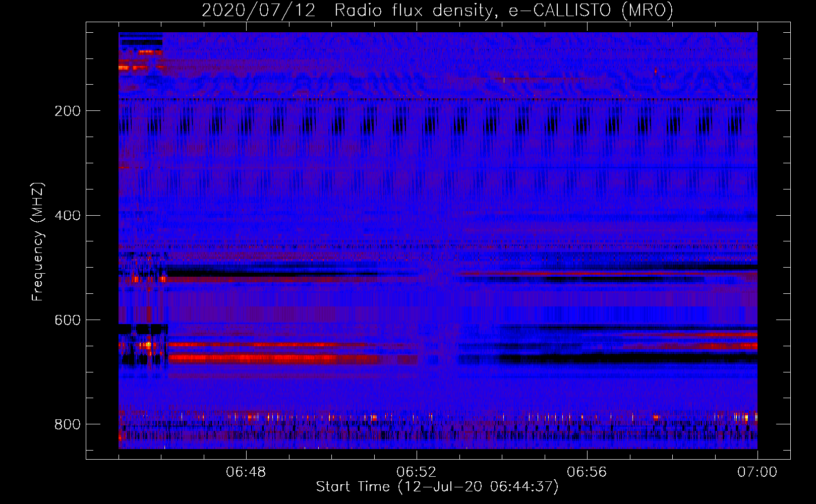
Task: Click the 800 frequency tick label
Action: pos(67,424)
